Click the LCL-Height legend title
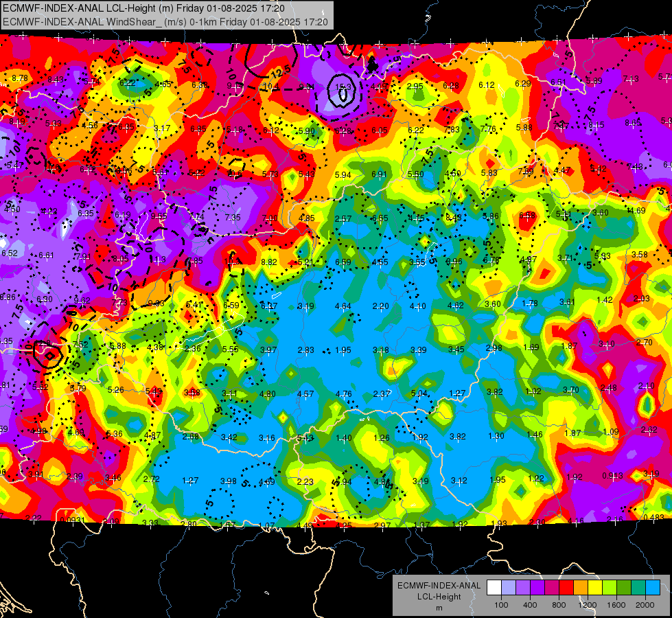 pyautogui.click(x=439, y=597)
